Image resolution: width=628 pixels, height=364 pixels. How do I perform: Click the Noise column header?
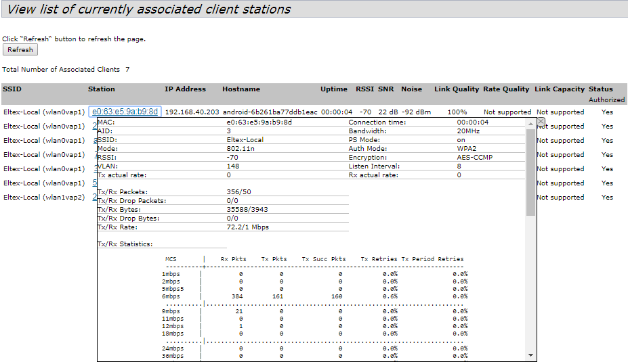411,89
